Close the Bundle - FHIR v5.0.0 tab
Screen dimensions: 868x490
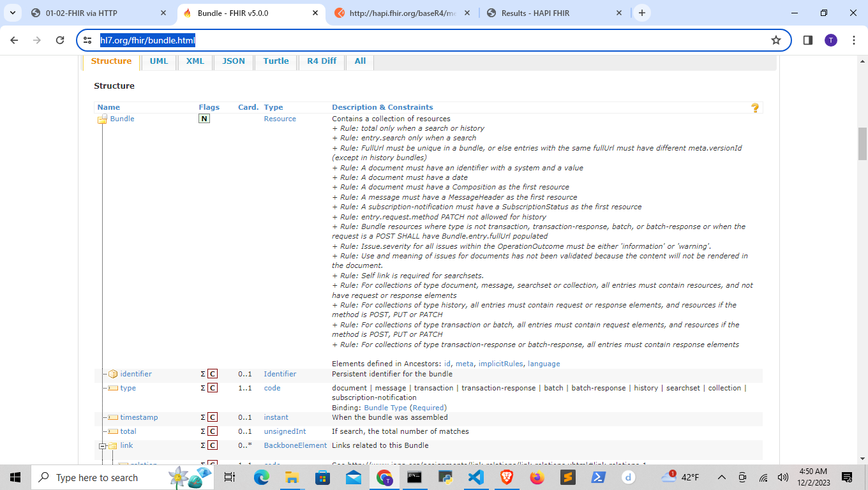(x=315, y=13)
